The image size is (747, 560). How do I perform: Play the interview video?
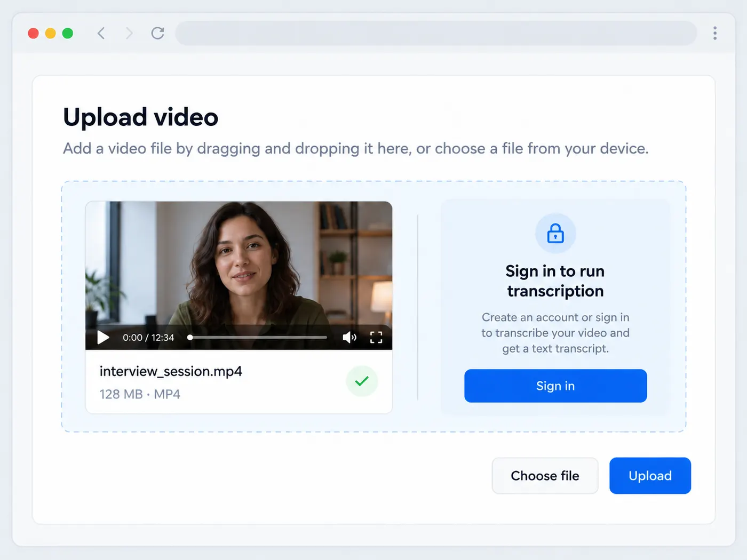click(x=103, y=337)
